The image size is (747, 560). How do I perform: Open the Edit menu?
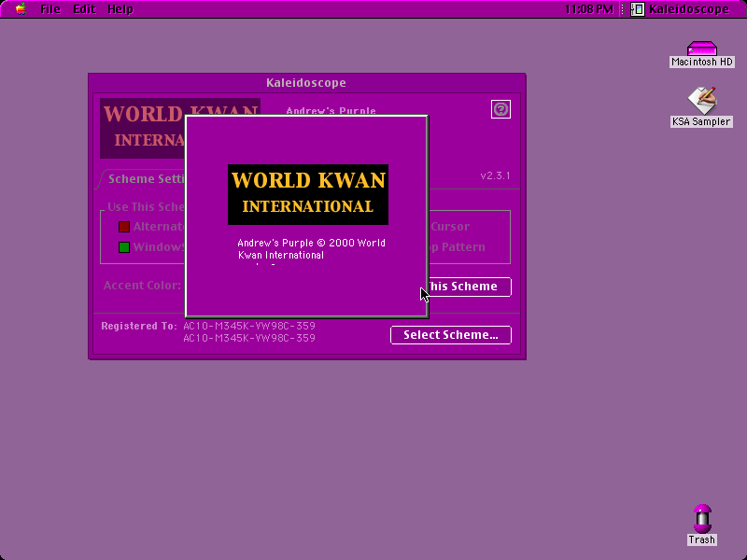click(x=84, y=9)
